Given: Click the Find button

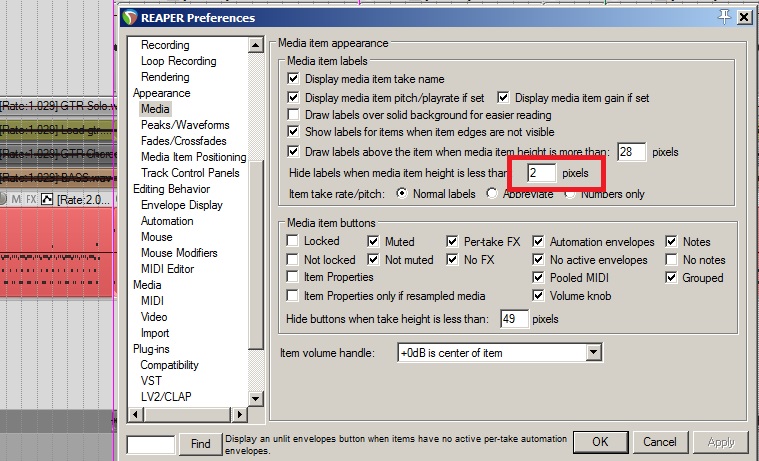Looking at the screenshot, I should [200, 444].
